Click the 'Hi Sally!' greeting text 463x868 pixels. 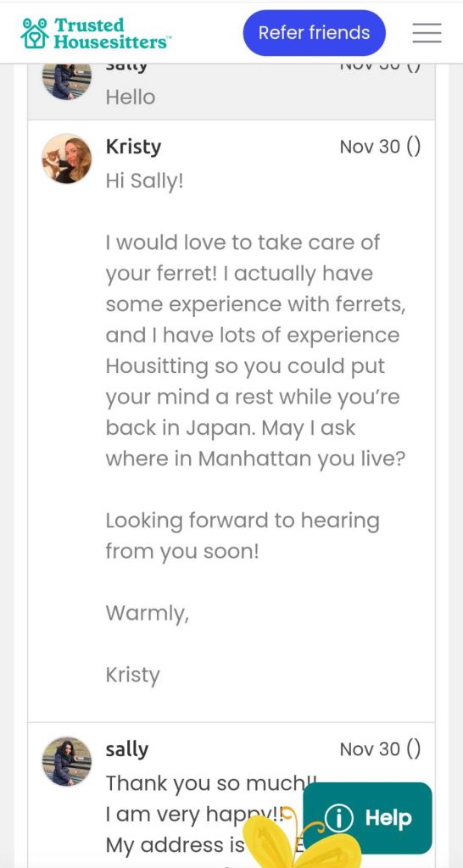(x=144, y=181)
